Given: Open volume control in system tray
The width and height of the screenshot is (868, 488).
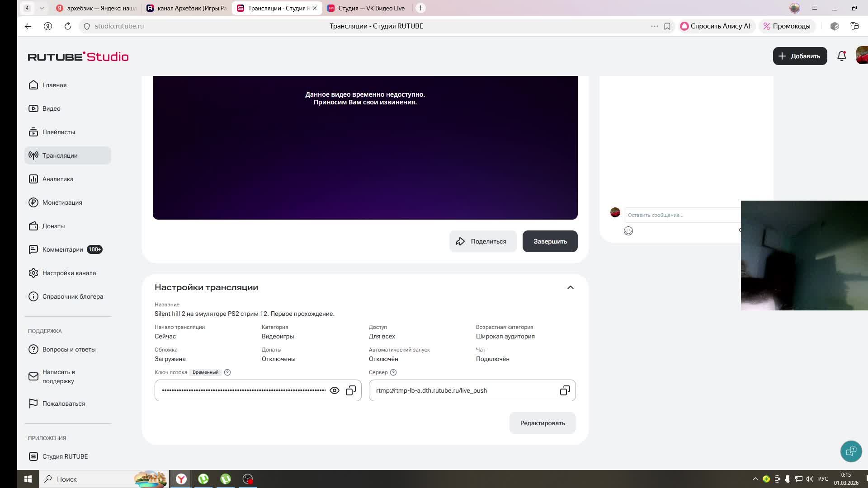Looking at the screenshot, I should (809, 479).
